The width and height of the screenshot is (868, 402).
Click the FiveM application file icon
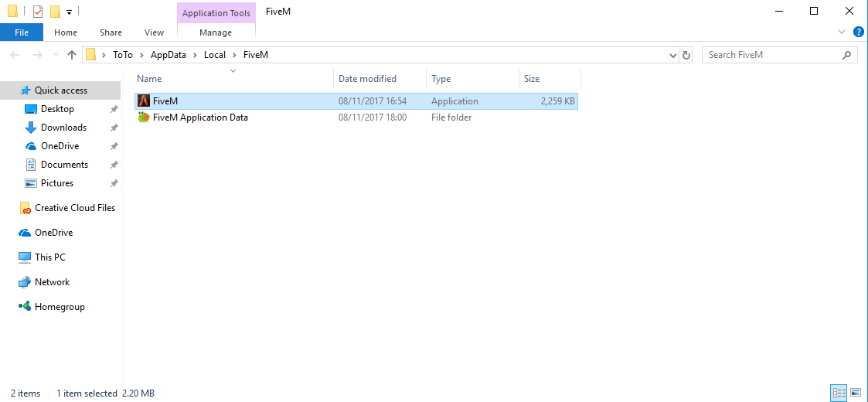coord(144,101)
